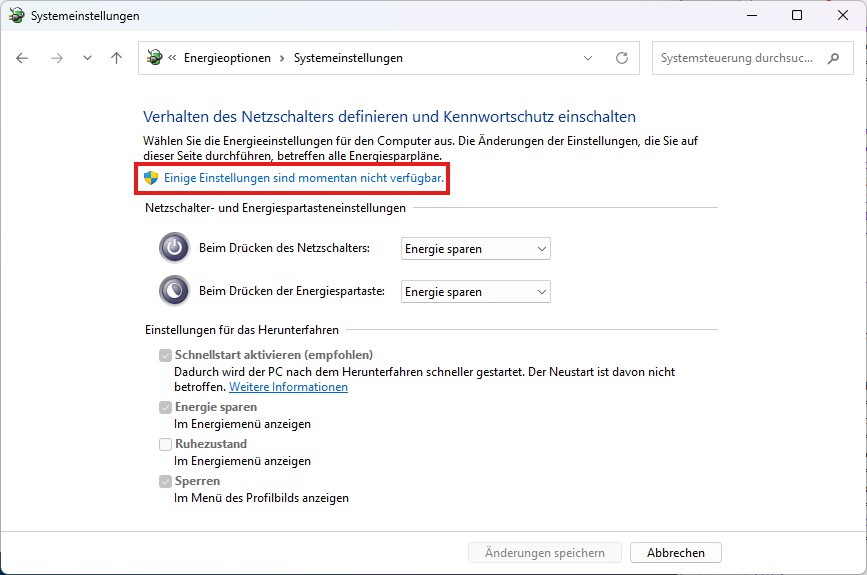The width and height of the screenshot is (867, 575).
Task: Go up one level with up arrow
Action: point(116,58)
